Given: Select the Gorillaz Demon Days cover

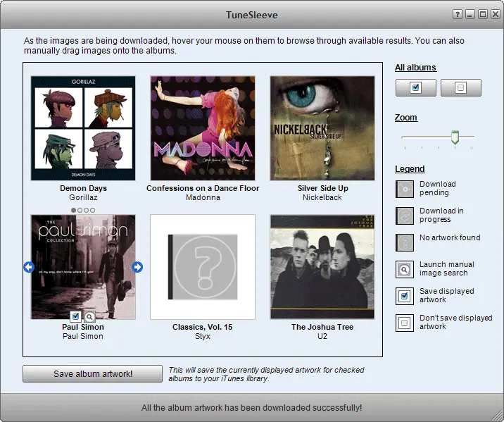Looking at the screenshot, I should pyautogui.click(x=83, y=128).
